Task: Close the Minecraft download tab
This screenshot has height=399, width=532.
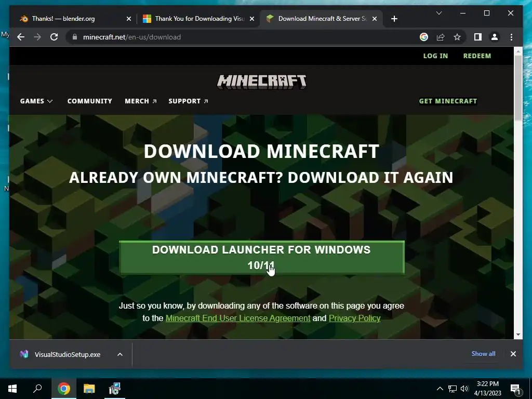Action: click(x=375, y=19)
